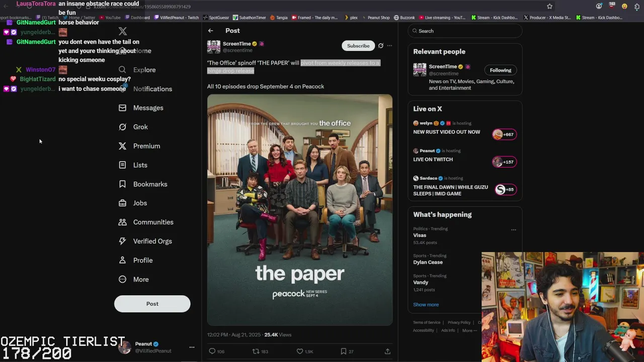Open the Messages envelope icon
Viewport: 644px width, 362px height.
tap(122, 108)
